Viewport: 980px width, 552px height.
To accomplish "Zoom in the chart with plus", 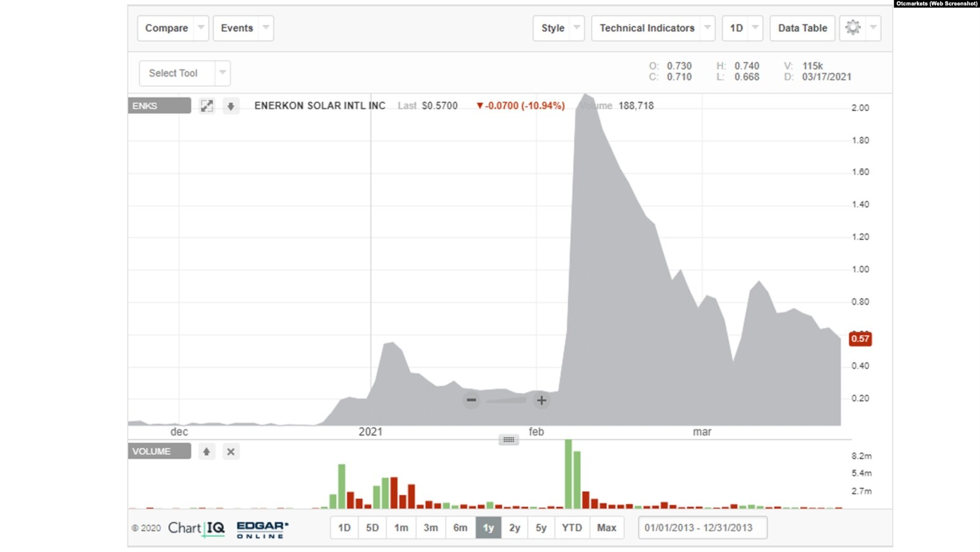I will (541, 400).
